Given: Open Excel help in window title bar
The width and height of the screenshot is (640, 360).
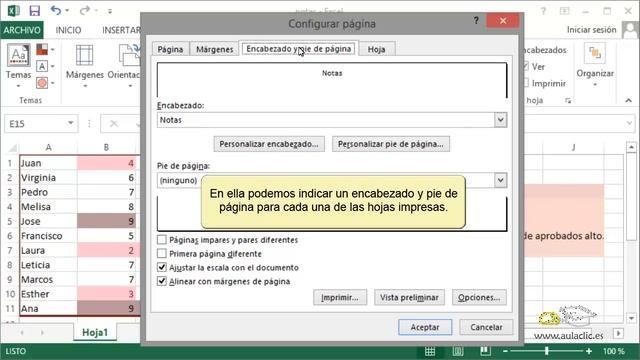Looking at the screenshot, I should coord(543,11).
